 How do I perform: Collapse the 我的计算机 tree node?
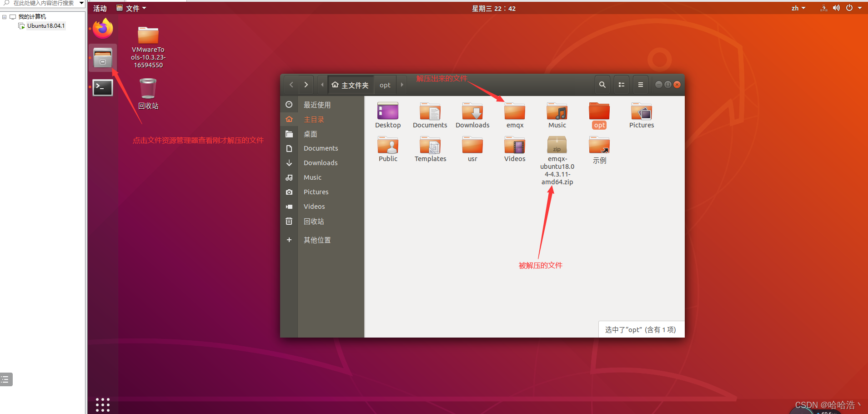[4, 17]
